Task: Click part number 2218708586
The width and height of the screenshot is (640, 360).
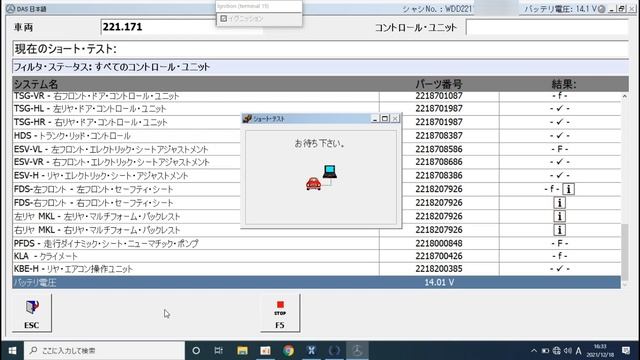Action: click(439, 149)
